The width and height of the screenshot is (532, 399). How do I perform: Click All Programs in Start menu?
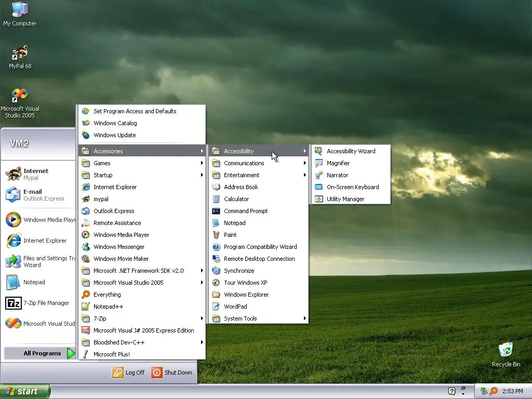tap(39, 353)
